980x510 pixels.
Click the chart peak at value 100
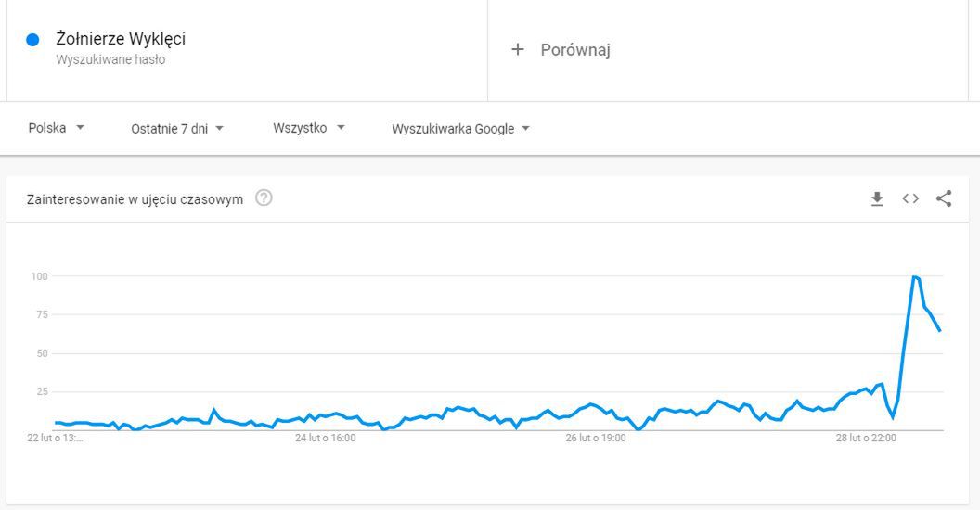point(914,276)
